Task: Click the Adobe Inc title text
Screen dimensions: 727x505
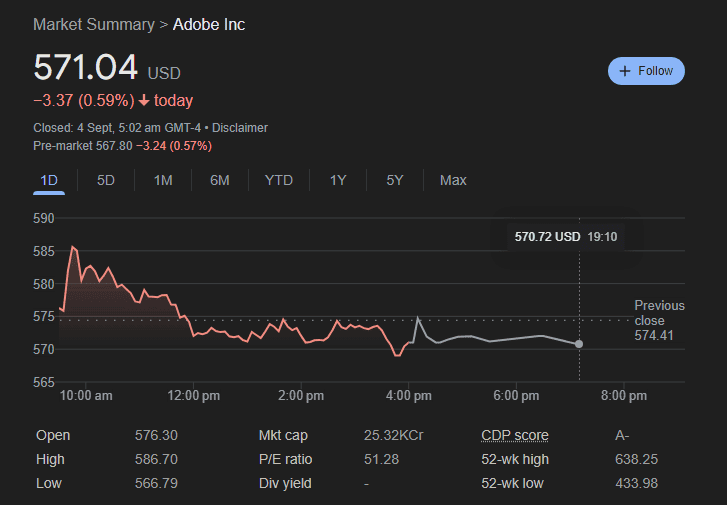Action: pyautogui.click(x=209, y=25)
